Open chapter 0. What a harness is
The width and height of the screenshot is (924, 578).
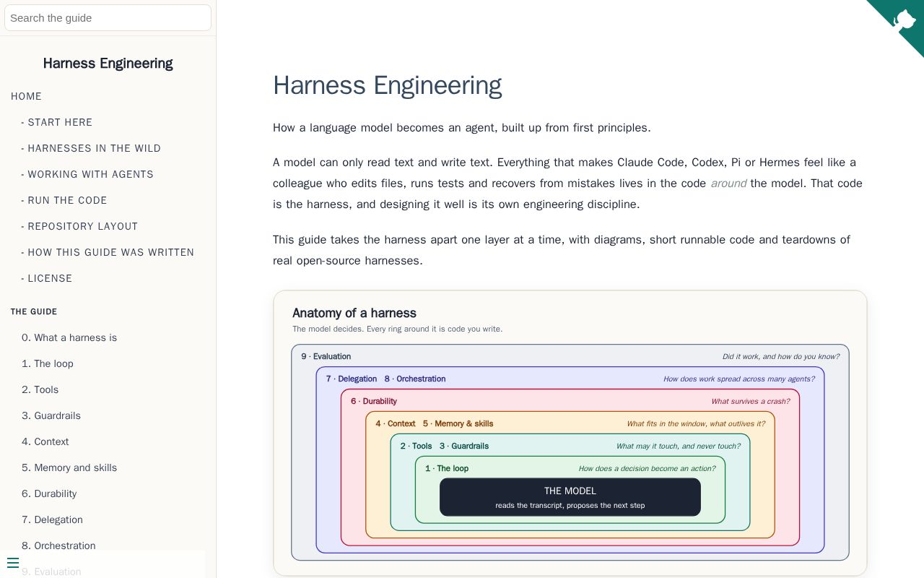(69, 337)
